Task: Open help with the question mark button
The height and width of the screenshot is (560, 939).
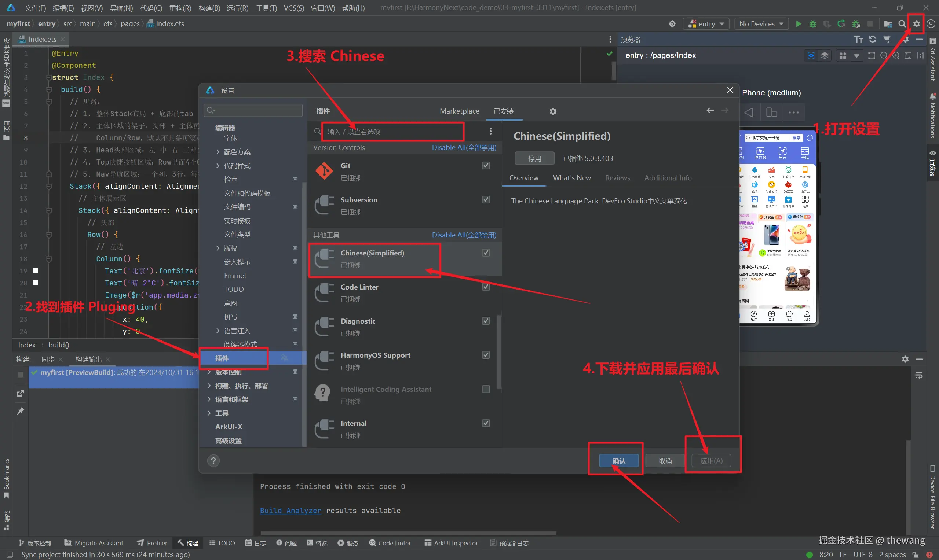Action: (x=213, y=461)
